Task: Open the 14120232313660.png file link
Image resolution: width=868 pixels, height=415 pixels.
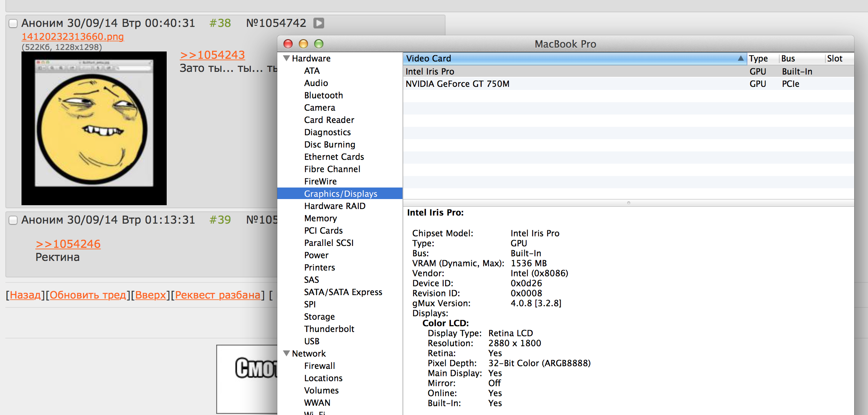Action: (73, 37)
